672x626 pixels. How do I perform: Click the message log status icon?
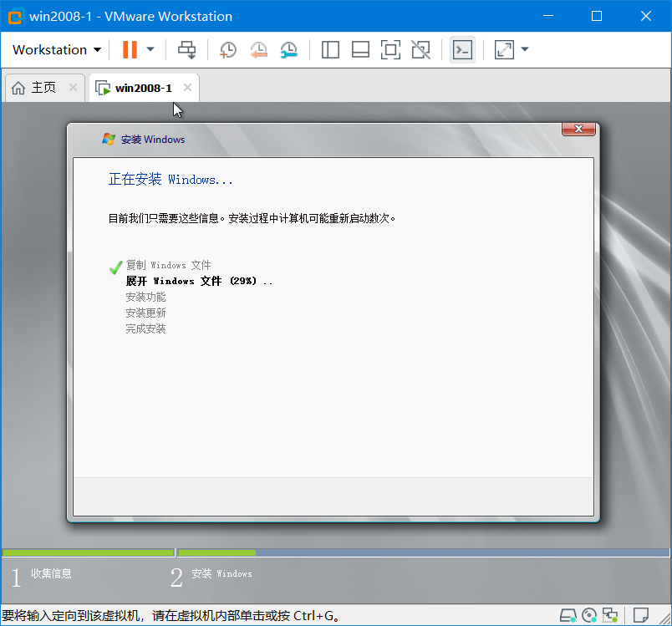pos(641,616)
